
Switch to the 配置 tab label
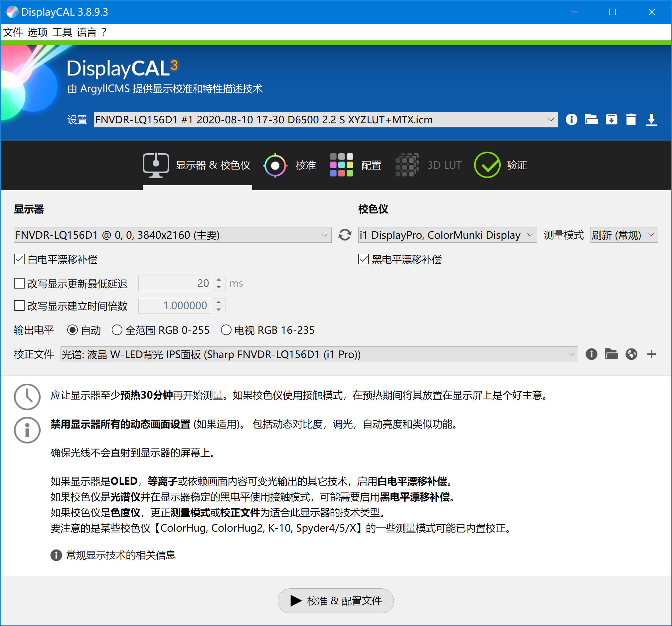coord(372,165)
